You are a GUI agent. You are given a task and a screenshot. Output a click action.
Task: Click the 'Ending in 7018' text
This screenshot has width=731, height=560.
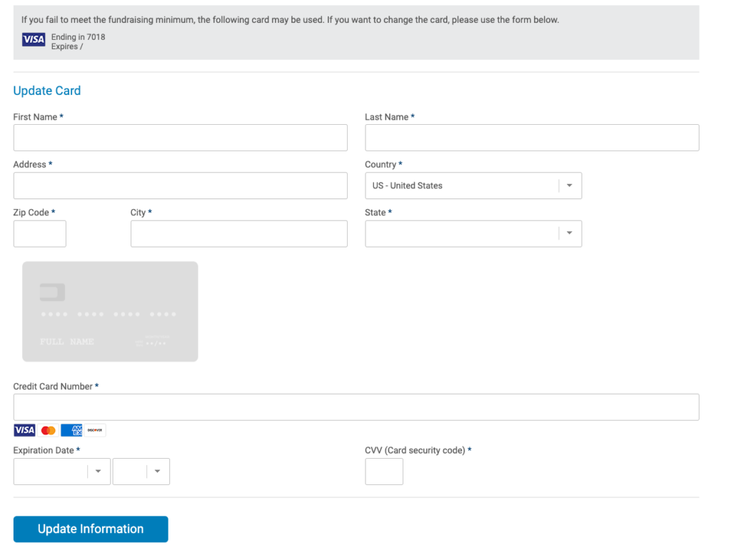78,37
